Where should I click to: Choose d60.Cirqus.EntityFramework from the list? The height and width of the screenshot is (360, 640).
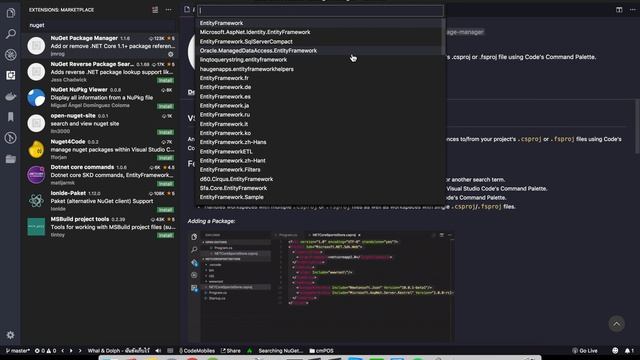[x=319, y=179]
